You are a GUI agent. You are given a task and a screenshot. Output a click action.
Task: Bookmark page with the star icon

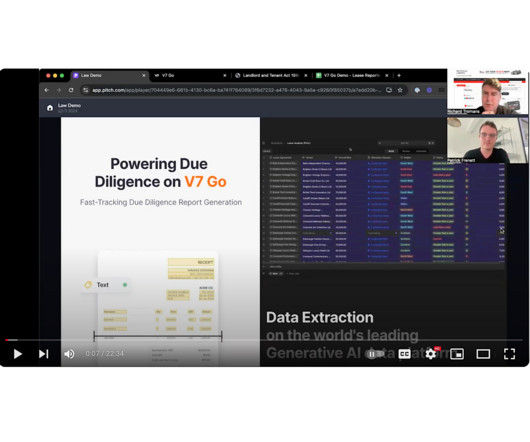[400, 90]
